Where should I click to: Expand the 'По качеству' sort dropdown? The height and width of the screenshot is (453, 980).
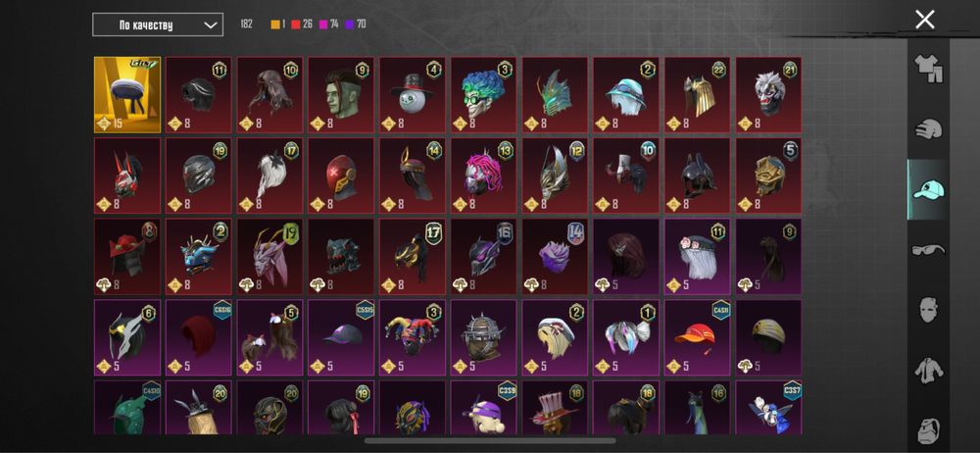158,25
